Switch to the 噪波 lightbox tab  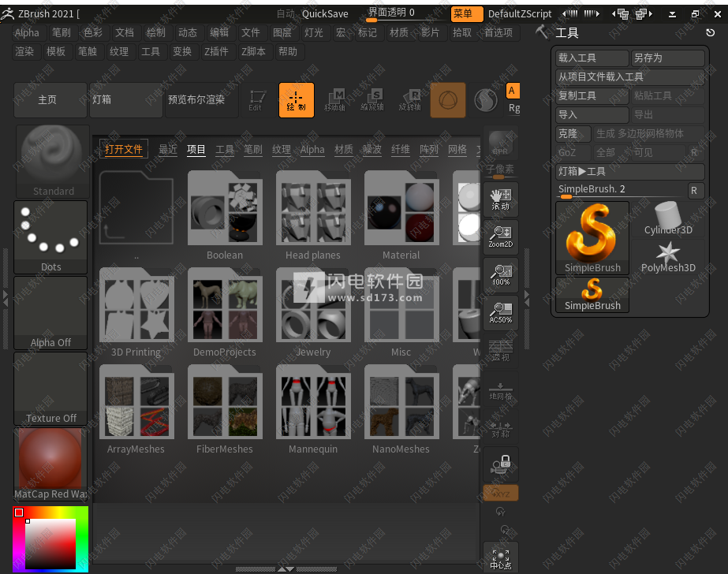point(372,150)
